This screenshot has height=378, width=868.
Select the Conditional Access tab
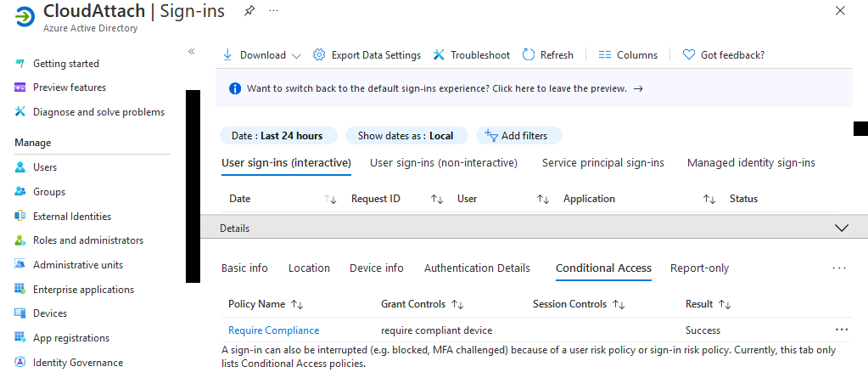coord(603,268)
